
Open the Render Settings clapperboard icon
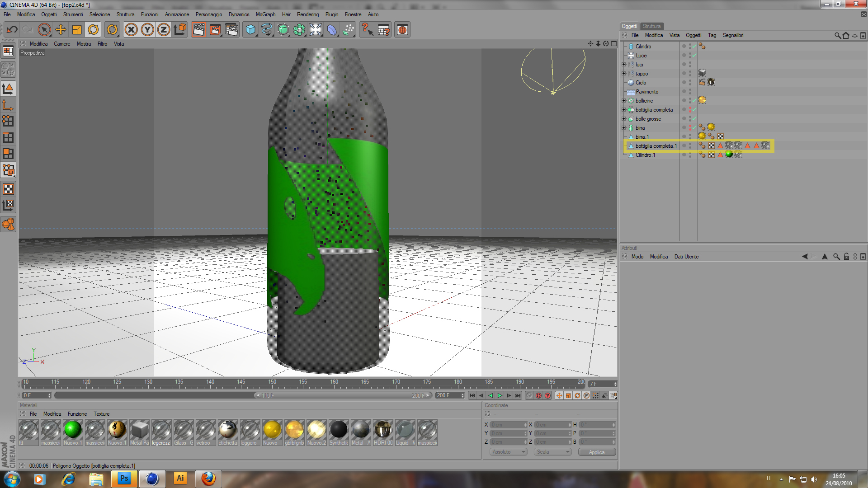point(231,30)
